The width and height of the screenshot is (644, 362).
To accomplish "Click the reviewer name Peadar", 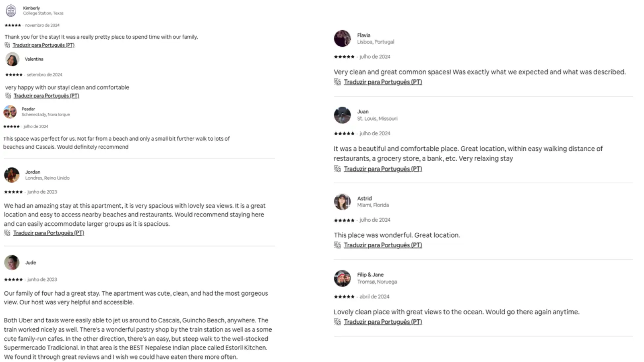I will point(28,109).
